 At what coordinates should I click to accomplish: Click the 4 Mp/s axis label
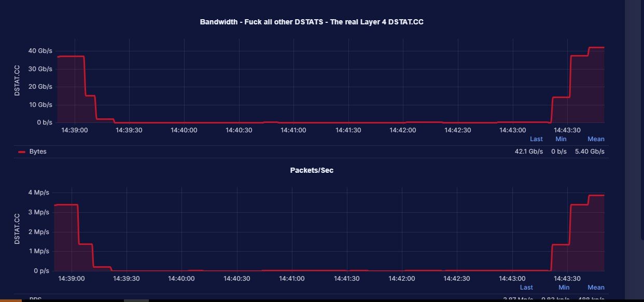[38, 193]
